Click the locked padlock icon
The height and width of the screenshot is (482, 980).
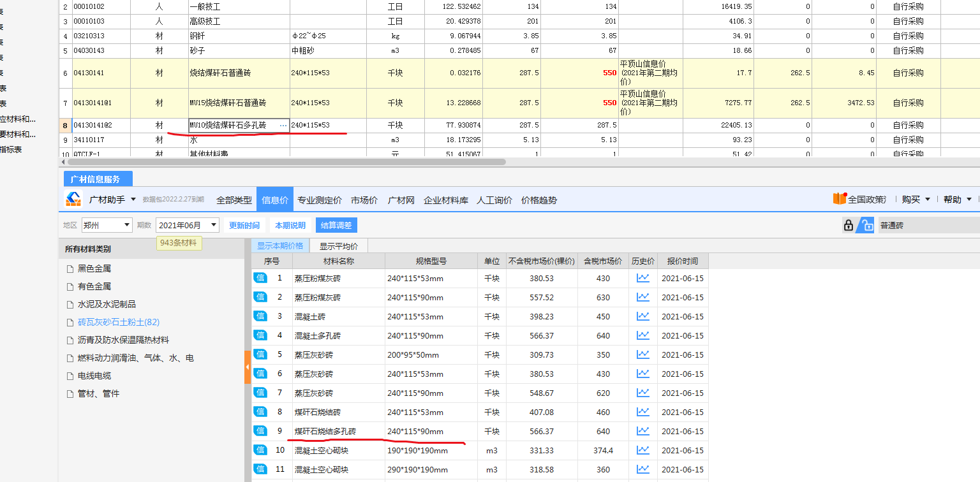848,225
